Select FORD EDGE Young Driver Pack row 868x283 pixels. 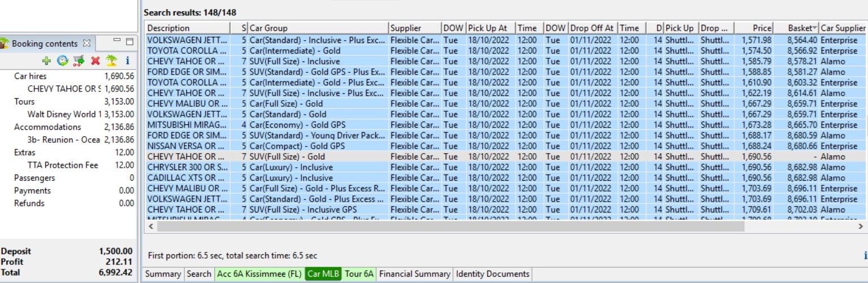point(506,136)
